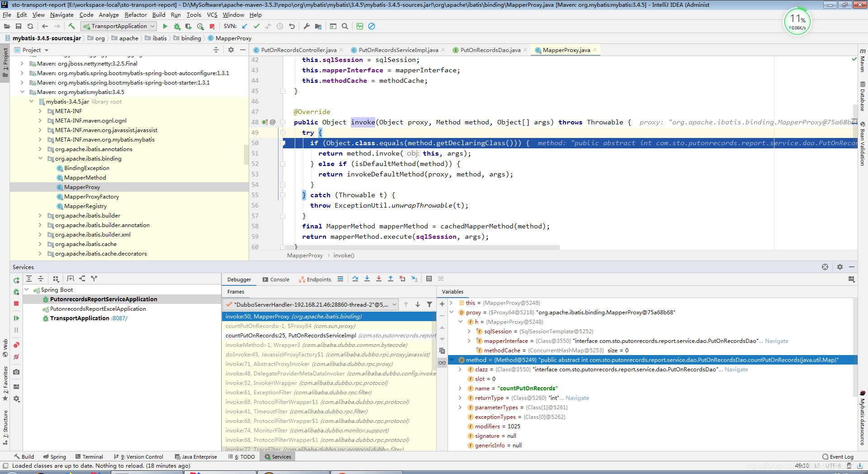Click the SVN Update Project arrow icon
Screen dimensions: 868x474
(245, 26)
